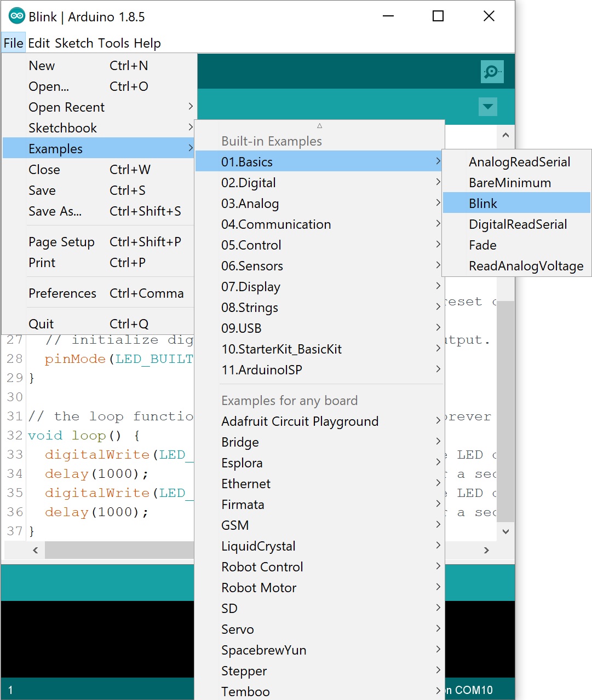The image size is (592, 700).
Task: Click the editor vertical scrollbar thumb
Action: pos(505,412)
